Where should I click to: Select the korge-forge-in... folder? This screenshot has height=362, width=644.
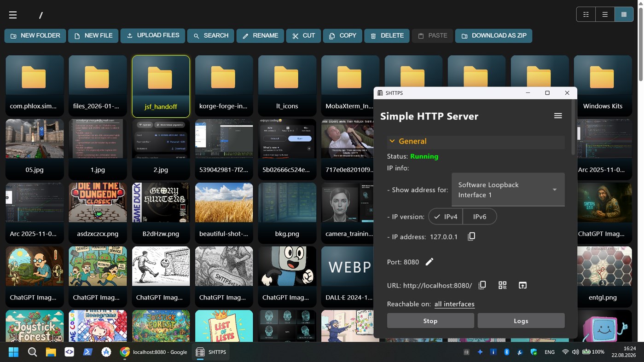[x=224, y=86]
